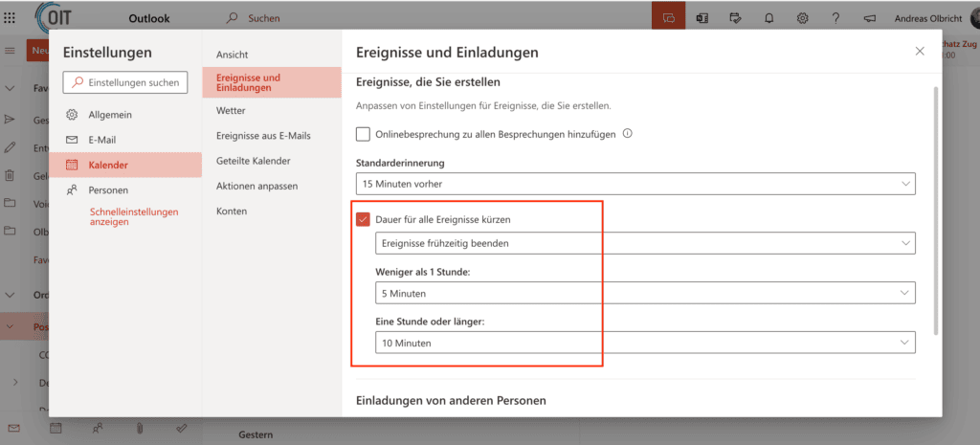This screenshot has height=445, width=980.
Task: Open the 'Ereignisse frühzeitig beenden' dropdown
Action: (645, 243)
